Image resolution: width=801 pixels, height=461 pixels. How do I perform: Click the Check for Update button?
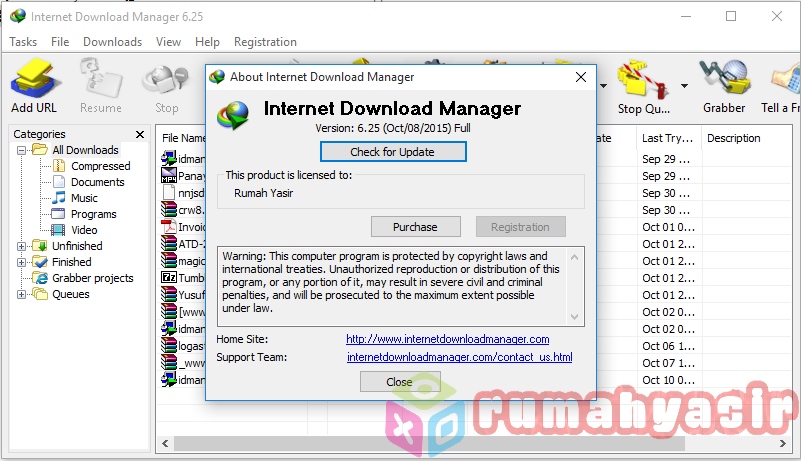click(393, 152)
